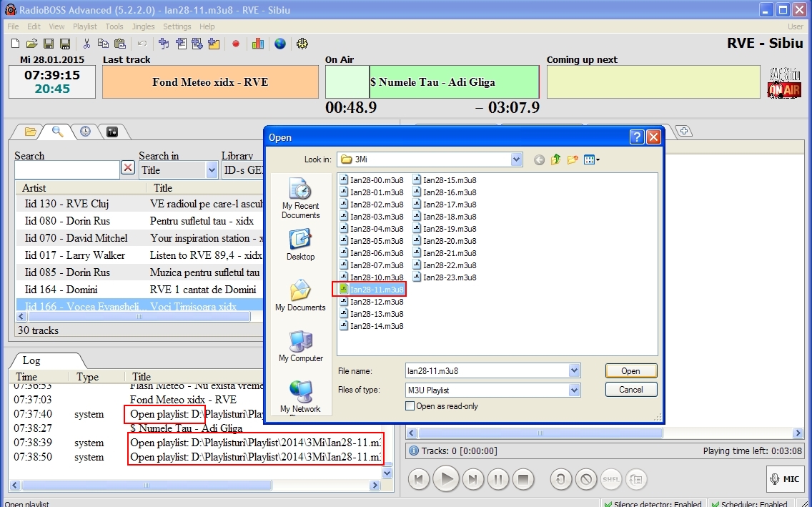This screenshot has width=812, height=507.
Task: Open the bar chart statistics icon
Action: pos(257,44)
